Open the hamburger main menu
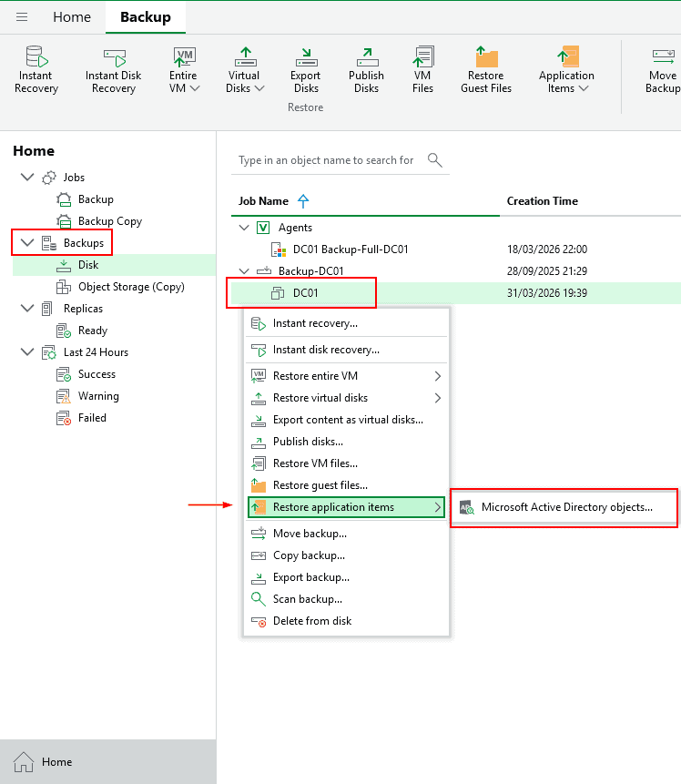The image size is (681, 784). [x=23, y=17]
